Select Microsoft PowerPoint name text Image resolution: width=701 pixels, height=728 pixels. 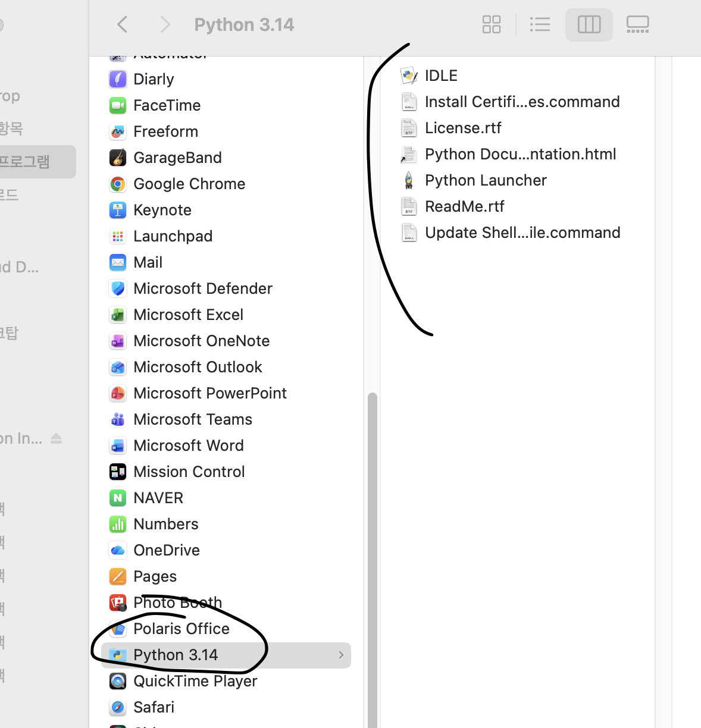coord(210,393)
